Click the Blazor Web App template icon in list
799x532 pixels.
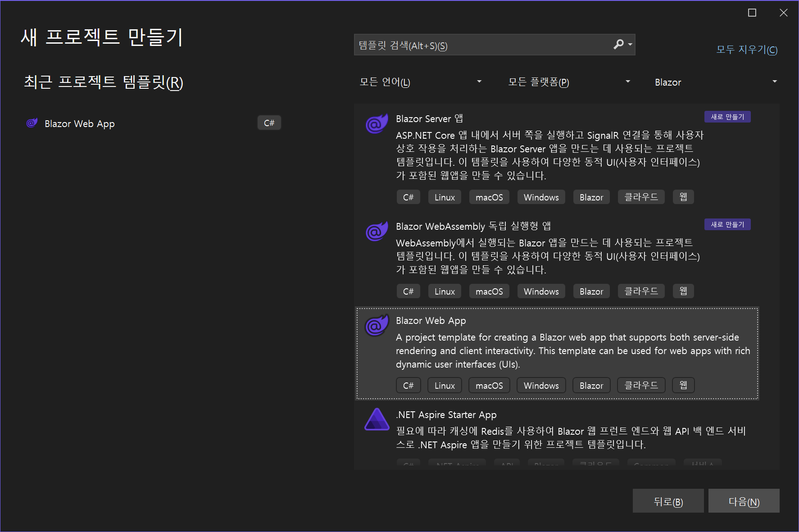pyautogui.click(x=377, y=325)
